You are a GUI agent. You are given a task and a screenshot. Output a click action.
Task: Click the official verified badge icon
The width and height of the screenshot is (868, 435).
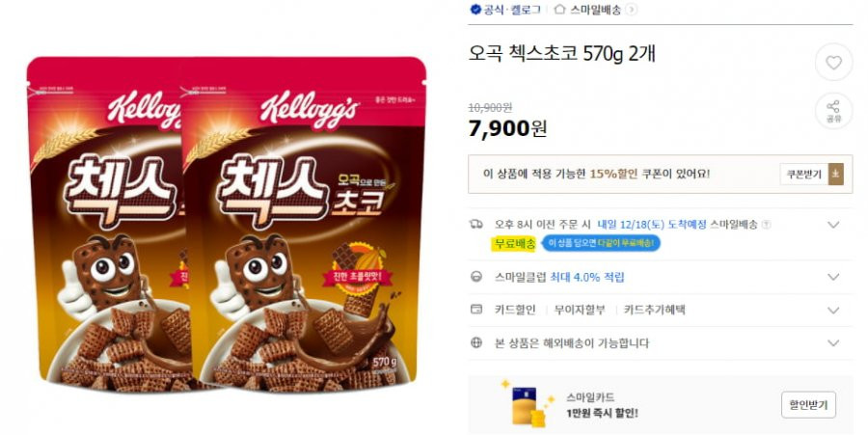click(x=475, y=10)
